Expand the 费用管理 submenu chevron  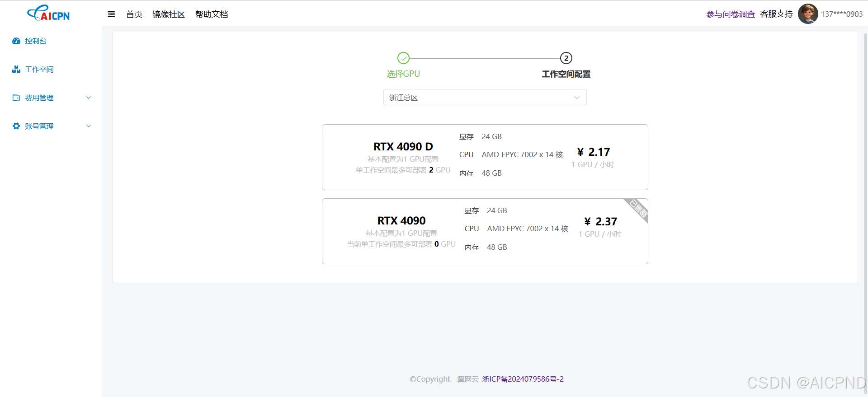click(x=89, y=98)
